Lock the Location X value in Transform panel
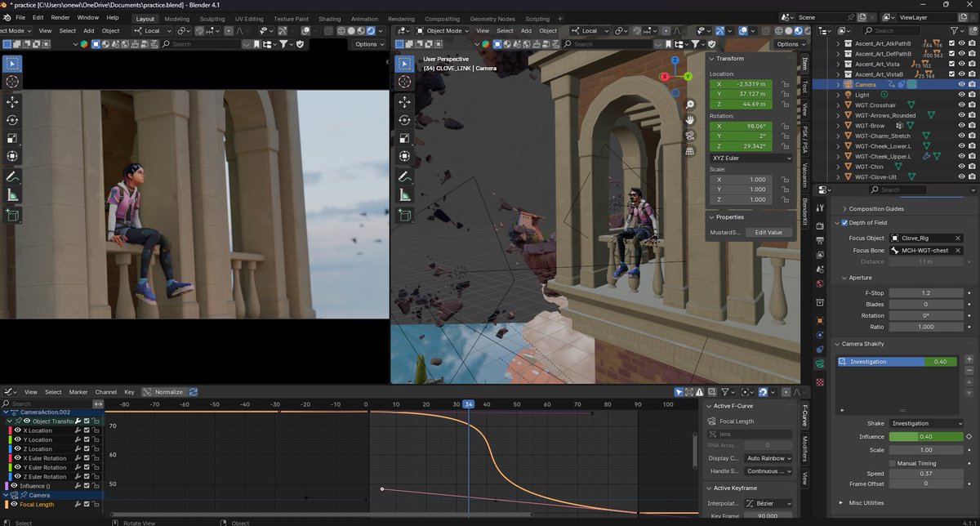 coord(785,84)
